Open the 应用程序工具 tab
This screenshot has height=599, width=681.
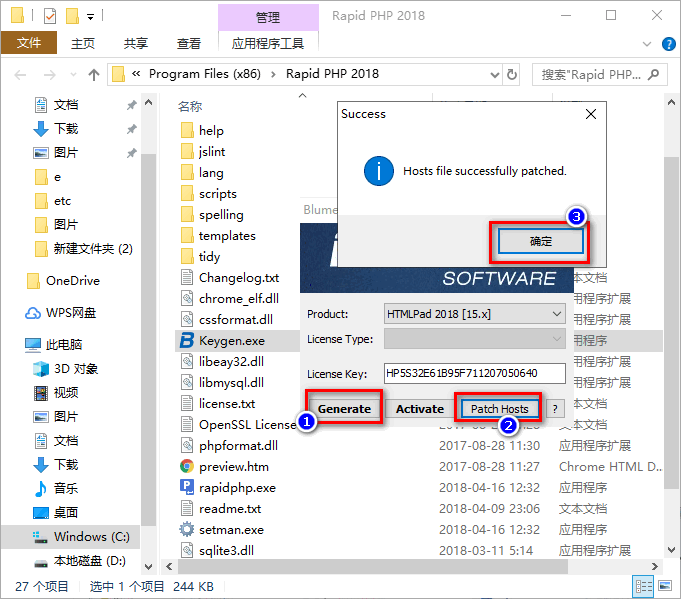[268, 43]
